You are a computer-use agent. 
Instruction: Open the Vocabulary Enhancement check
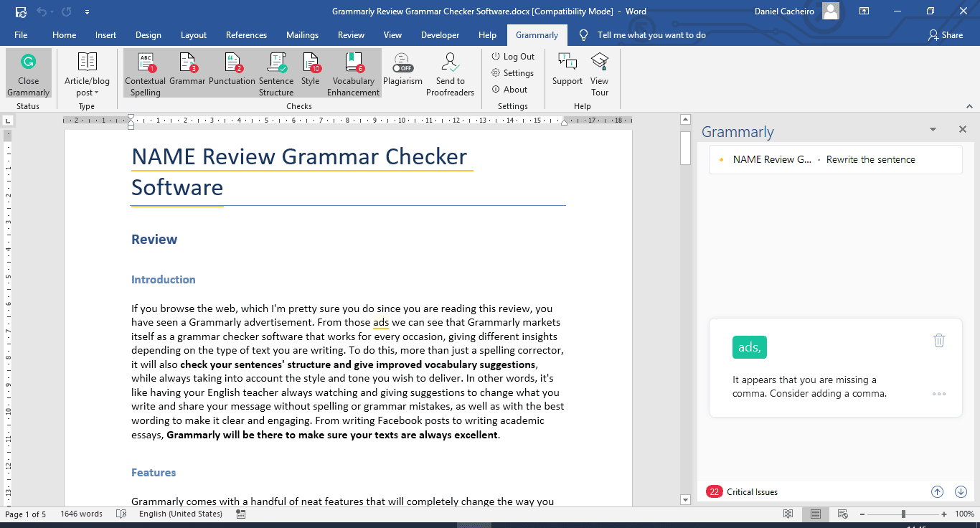coord(353,72)
